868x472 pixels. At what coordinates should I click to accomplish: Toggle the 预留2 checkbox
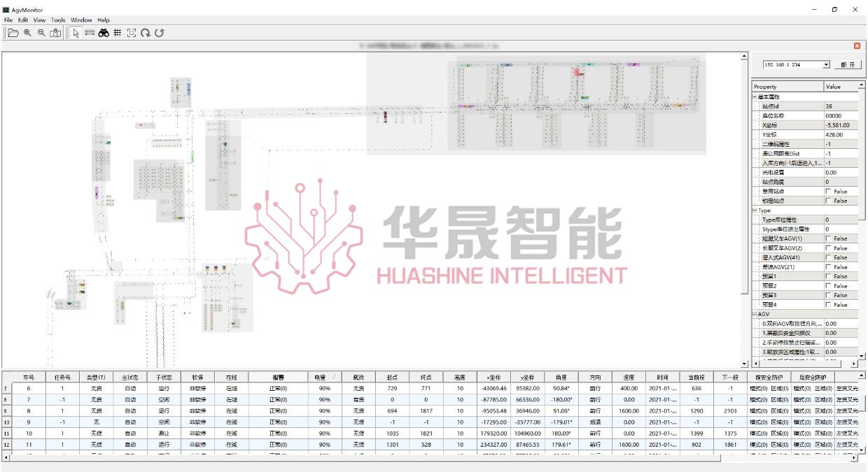pyautogui.click(x=829, y=286)
